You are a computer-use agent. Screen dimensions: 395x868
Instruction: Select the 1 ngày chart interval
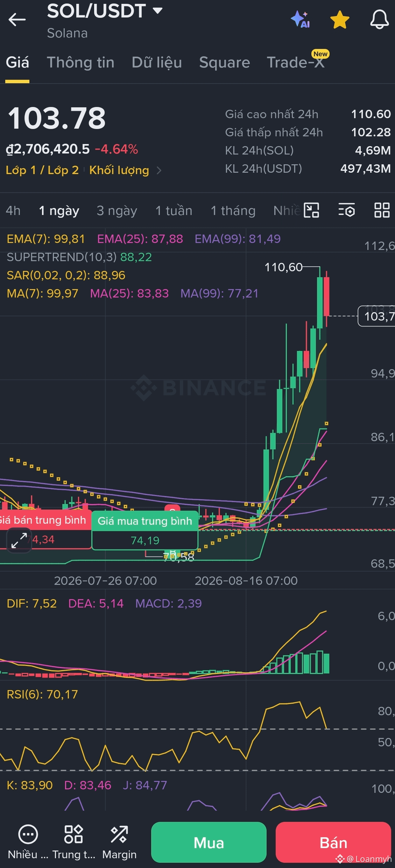pos(59,211)
